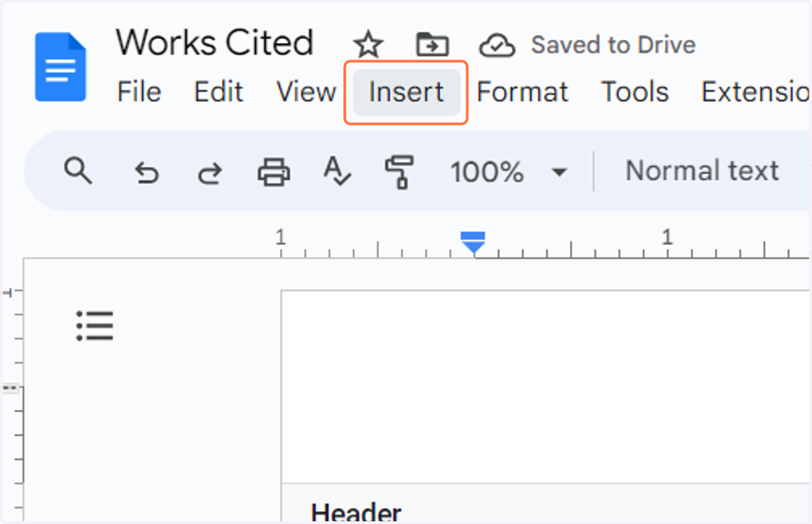Activate the paint format roller
This screenshot has width=812, height=524.
click(399, 172)
